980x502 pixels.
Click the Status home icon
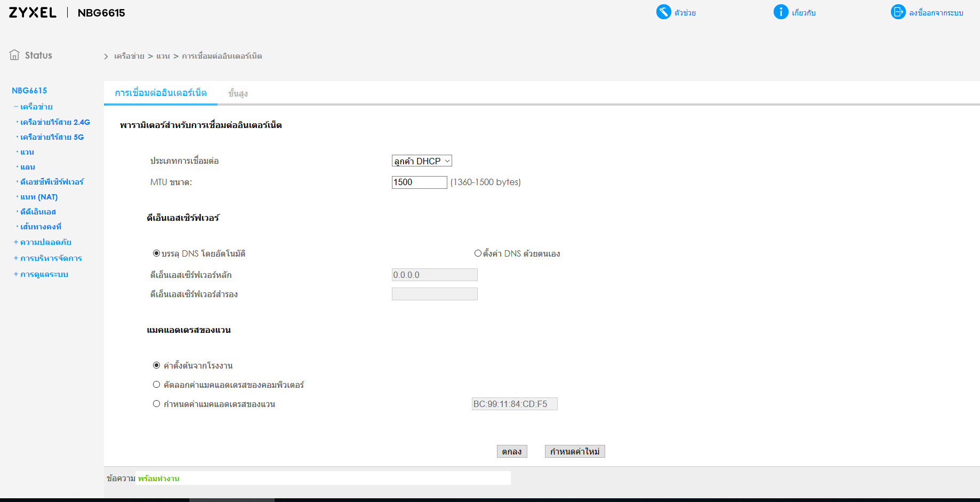tap(14, 55)
